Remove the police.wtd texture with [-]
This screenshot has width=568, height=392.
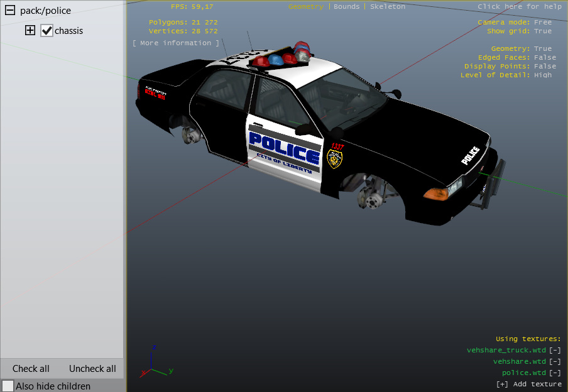[555, 373]
